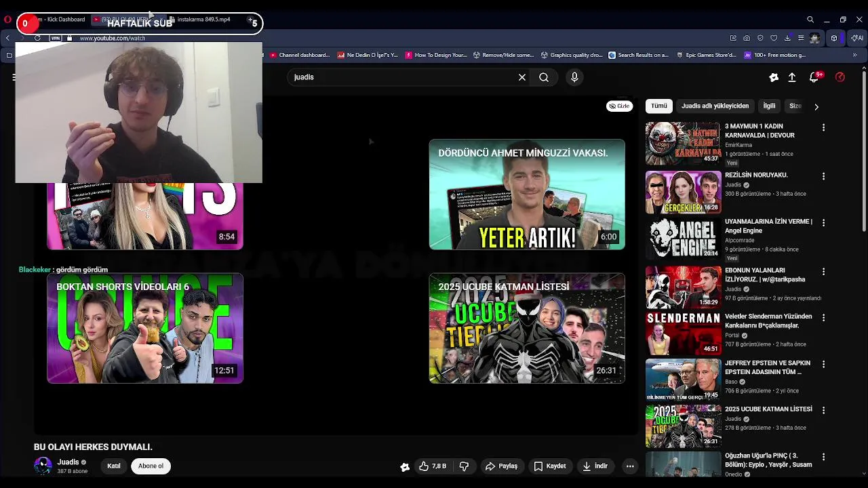Open DÖRDÜNCÜ AHMET MINGUZZI VAKASI end-screen video
The image size is (868, 488).
point(527,195)
